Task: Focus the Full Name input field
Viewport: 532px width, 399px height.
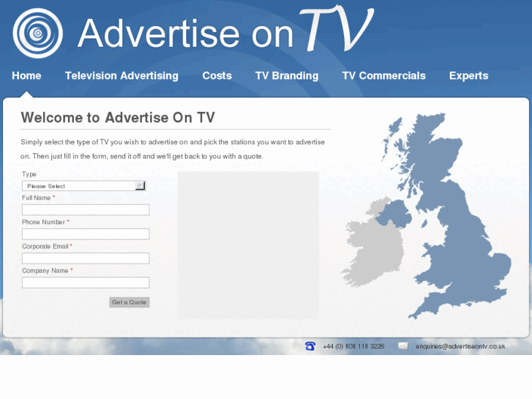Action: (86, 209)
